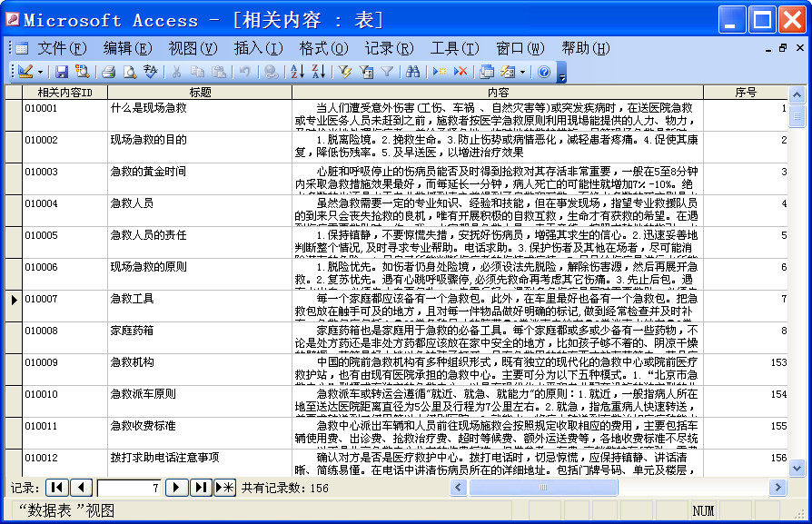
Task: Open the 编辑(E) menu
Action: [127, 48]
